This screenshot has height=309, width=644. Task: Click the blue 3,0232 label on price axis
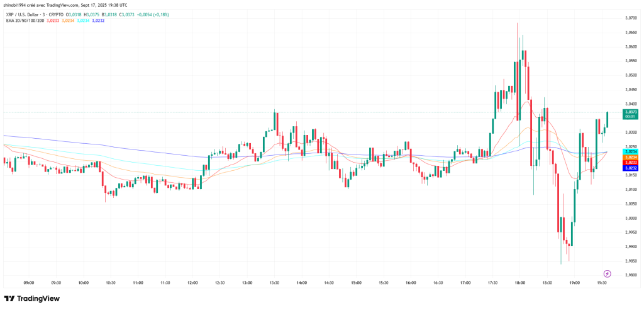click(x=630, y=168)
